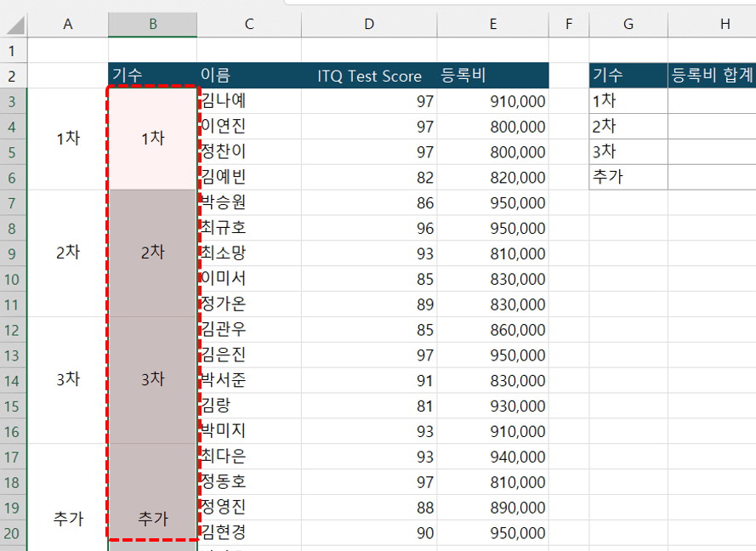Viewport: 756px width, 551px height.
Task: Click the 등록비 header cell in column E
Action: [493, 76]
